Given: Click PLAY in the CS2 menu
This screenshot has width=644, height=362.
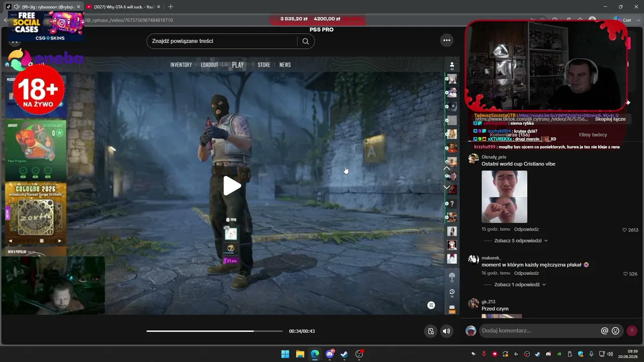Looking at the screenshot, I should 238,65.
